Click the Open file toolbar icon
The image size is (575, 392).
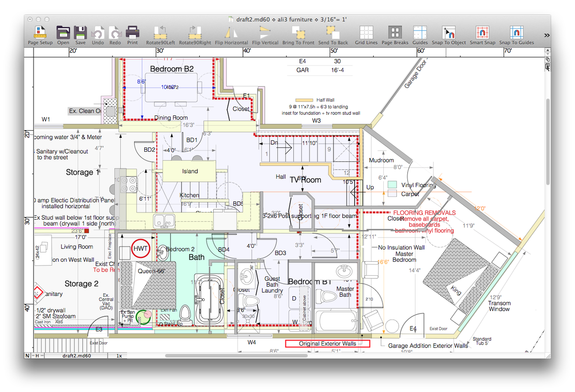(63, 35)
